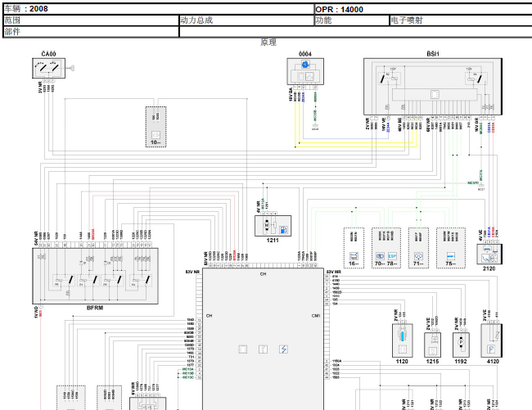Viewport: 532px width, 410px height.
Task: Click the component 1215 symbol
Action: [x=432, y=345]
